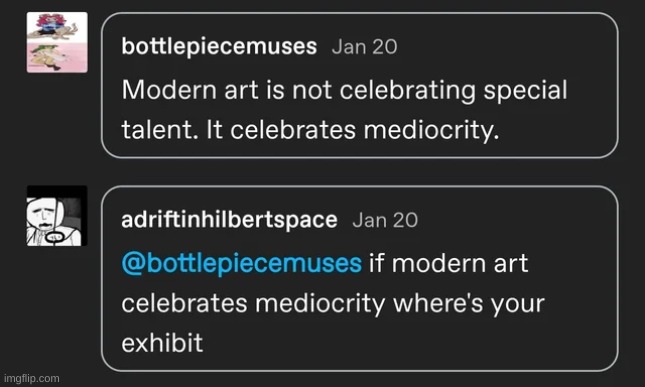Open the imgflip.com watermark link
Screen dimensions: 645x387
tap(32, 378)
